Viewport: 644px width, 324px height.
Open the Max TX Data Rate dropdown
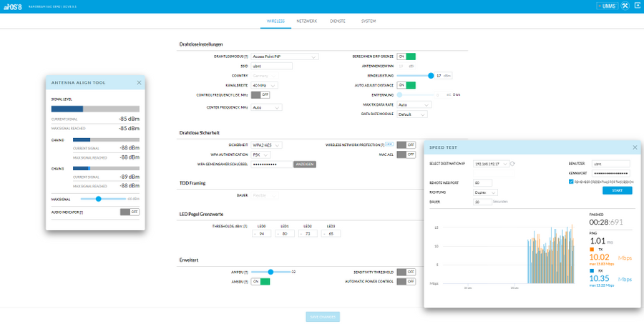414,104
